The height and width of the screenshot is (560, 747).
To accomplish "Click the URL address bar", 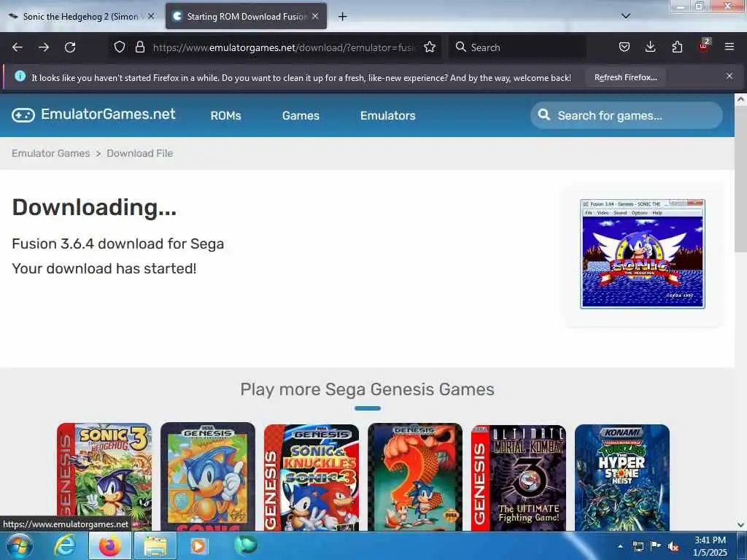I will click(284, 47).
